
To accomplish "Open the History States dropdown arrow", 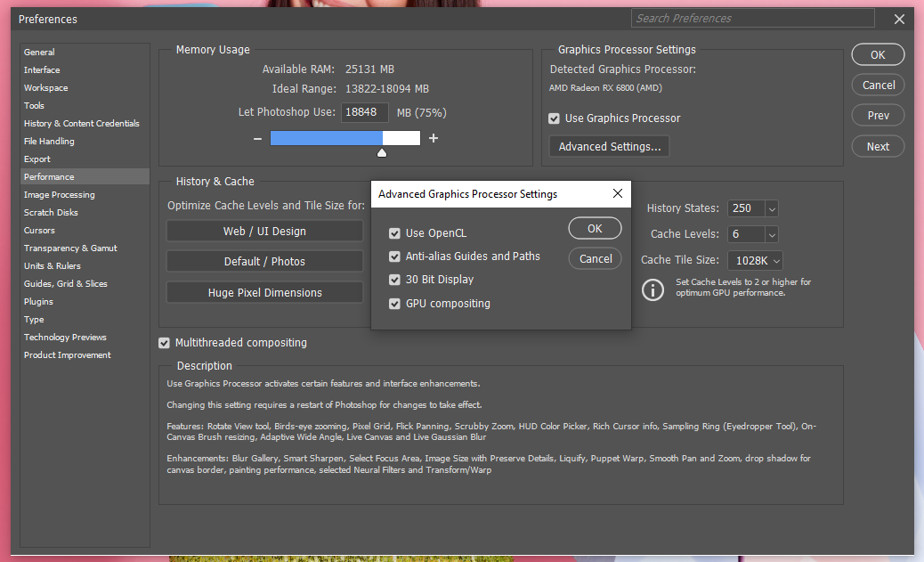I will 772,208.
